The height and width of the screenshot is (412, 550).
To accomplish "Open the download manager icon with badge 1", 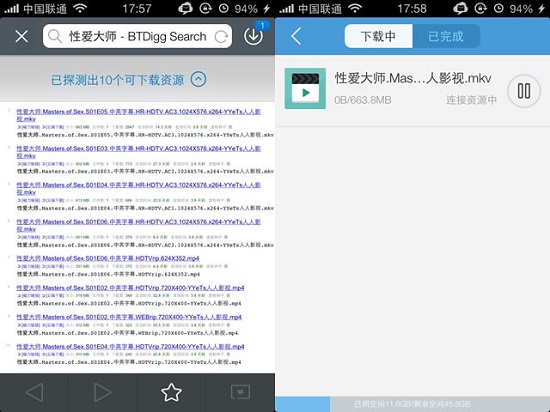I will coord(254,35).
